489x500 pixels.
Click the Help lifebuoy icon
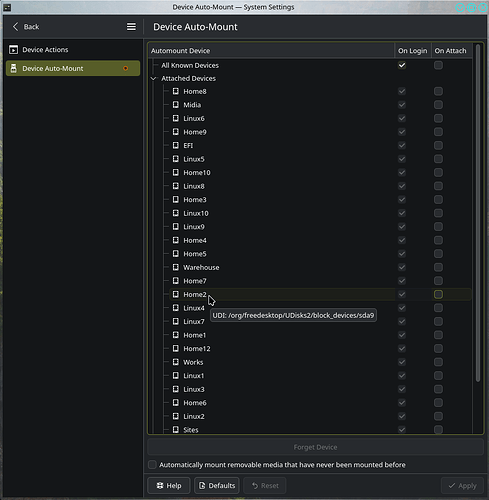[x=160, y=486]
